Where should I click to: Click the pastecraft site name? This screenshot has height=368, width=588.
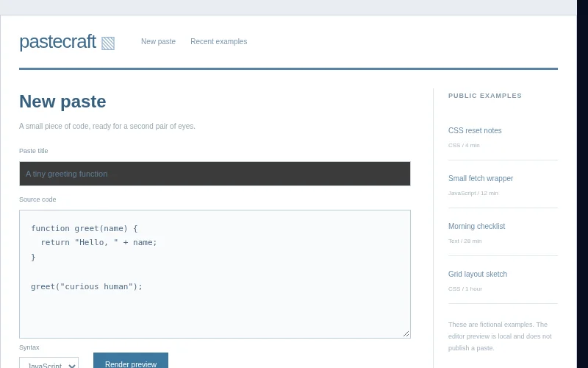58,41
